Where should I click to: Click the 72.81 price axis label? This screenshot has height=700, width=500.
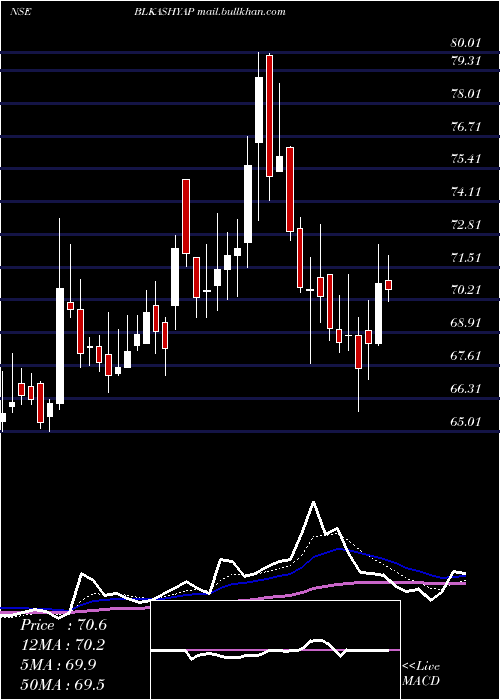tap(466, 225)
